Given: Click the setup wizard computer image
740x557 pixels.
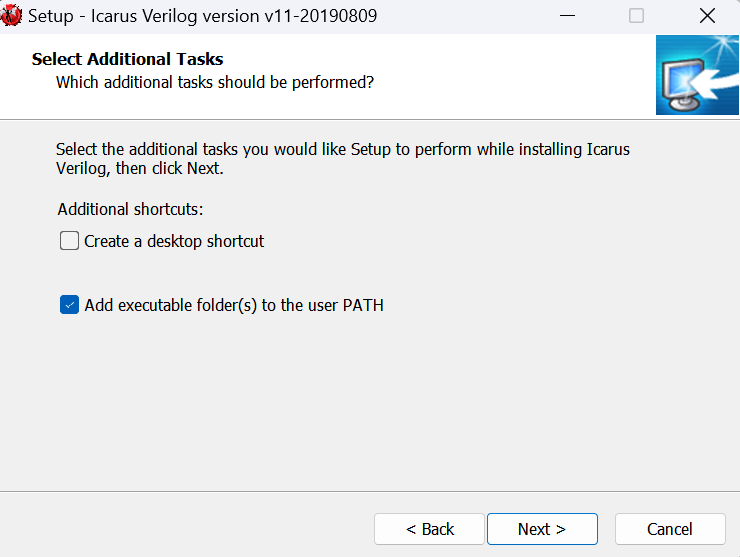Looking at the screenshot, I should (x=697, y=75).
